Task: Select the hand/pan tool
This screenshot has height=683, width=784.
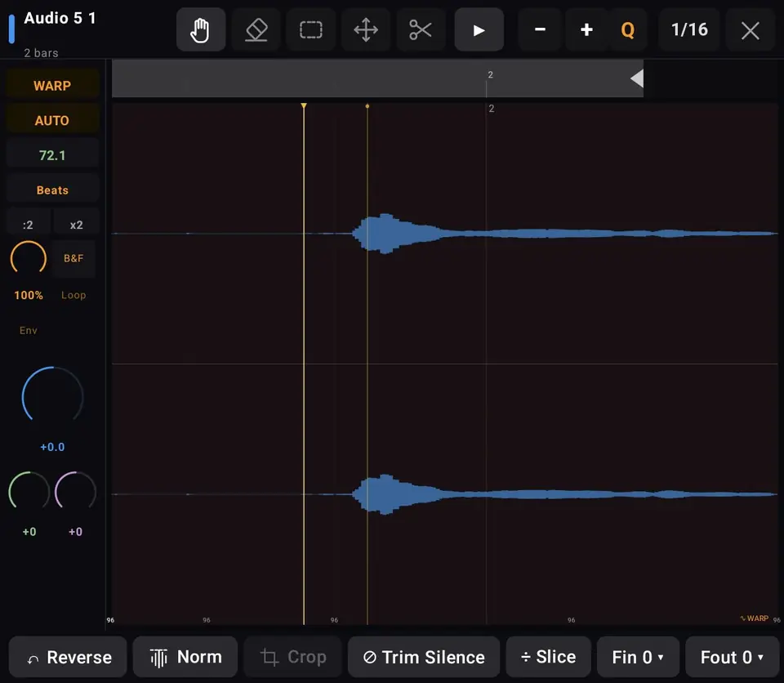Action: [x=201, y=29]
